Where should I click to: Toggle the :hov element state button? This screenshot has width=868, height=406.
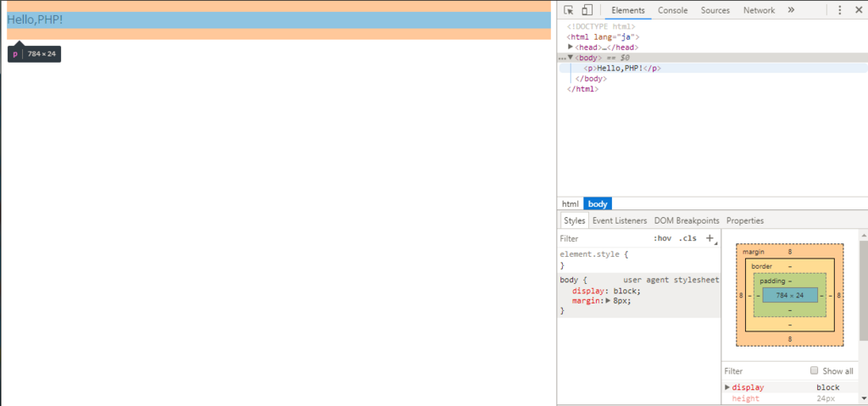(662, 238)
